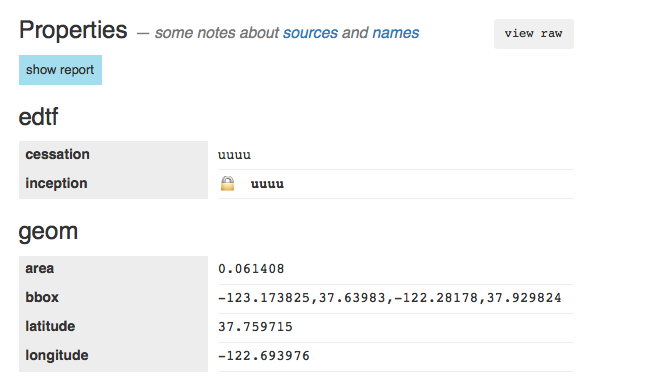650x392 pixels.
Task: Click the latitude property label
Action: [x=50, y=327]
